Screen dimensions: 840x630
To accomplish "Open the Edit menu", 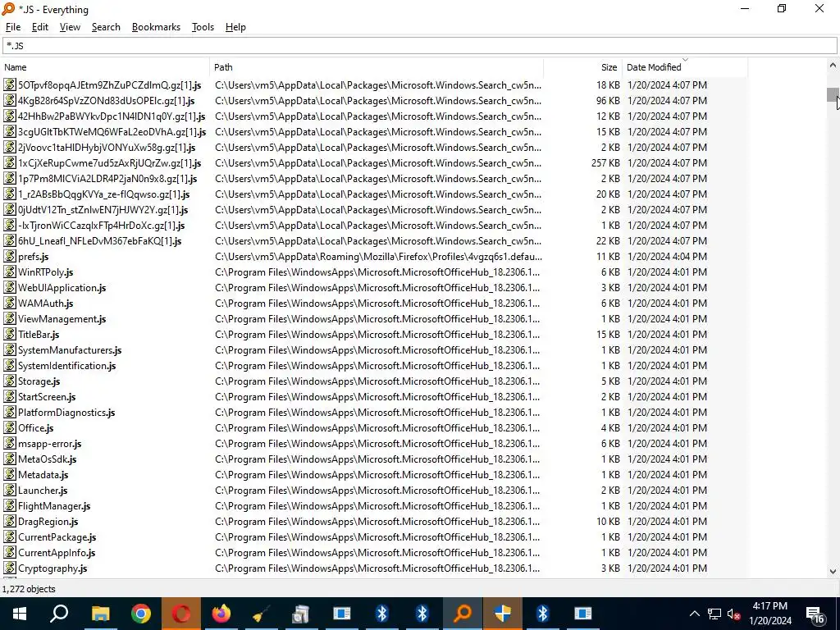I will [39, 27].
